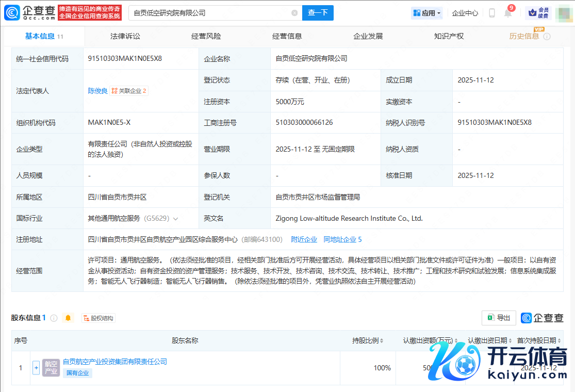Screen dimensions: 575x392
Task: Open the user avatar in header
Action: pos(565,13)
